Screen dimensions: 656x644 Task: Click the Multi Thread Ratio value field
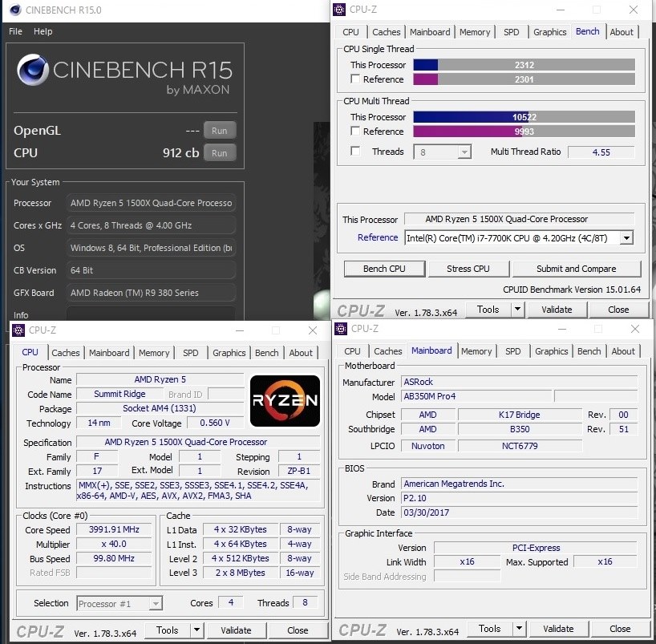click(601, 152)
